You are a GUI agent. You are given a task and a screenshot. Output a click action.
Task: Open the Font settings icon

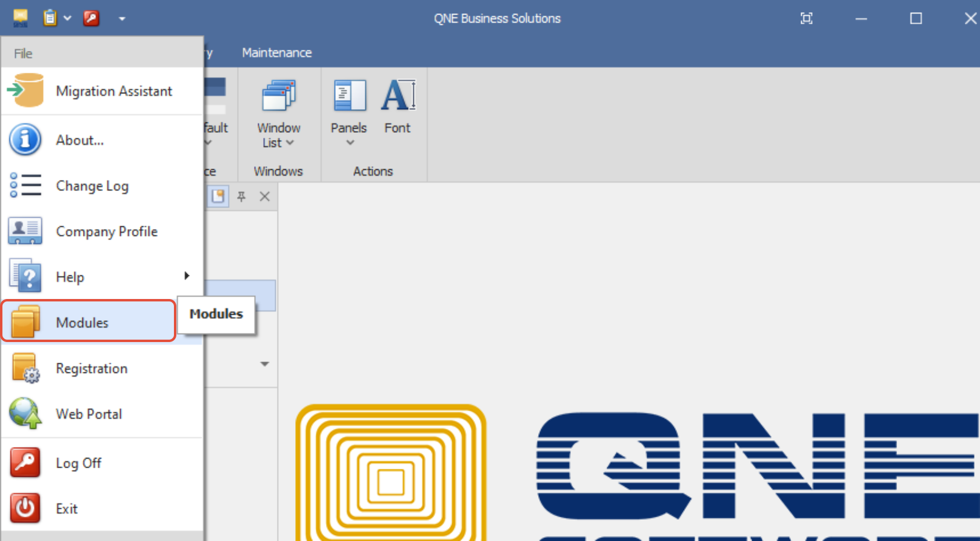click(x=398, y=95)
